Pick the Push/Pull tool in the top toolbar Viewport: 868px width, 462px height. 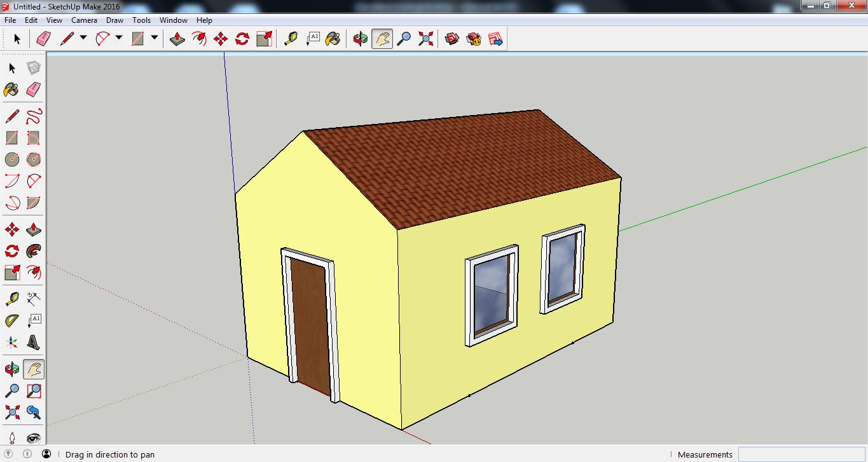coord(177,39)
